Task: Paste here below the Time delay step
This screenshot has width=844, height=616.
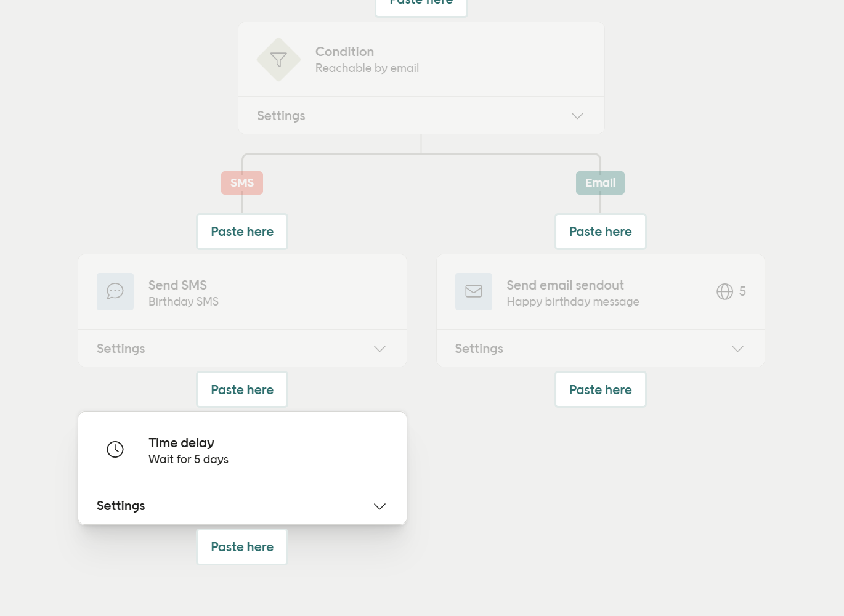Action: tap(242, 547)
